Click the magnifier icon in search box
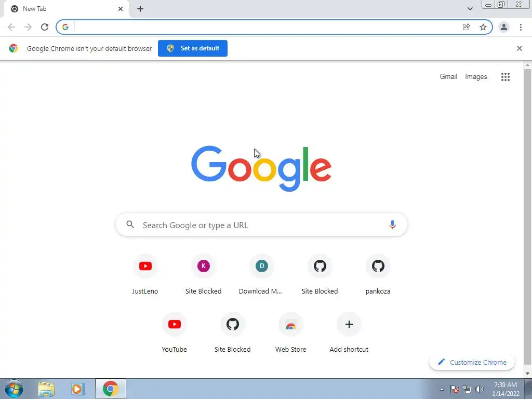Image resolution: width=532 pixels, height=399 pixels. pos(130,224)
